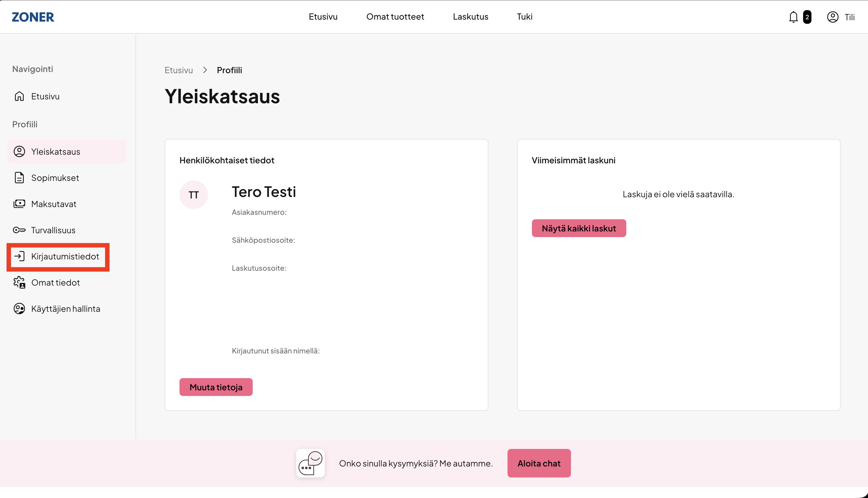Open the Omat tuotteet top menu
The width and height of the screenshot is (868, 498).
point(395,16)
